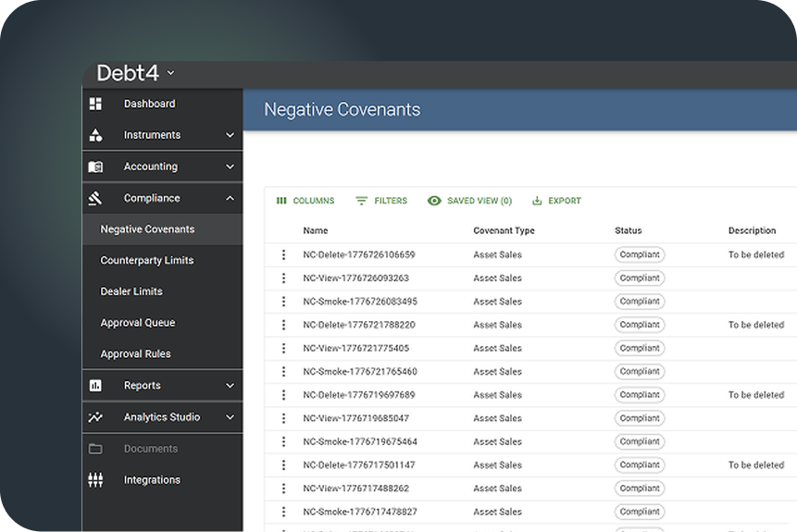The image size is (797, 532).
Task: Expand the Instruments menu chevron
Action: click(x=230, y=135)
